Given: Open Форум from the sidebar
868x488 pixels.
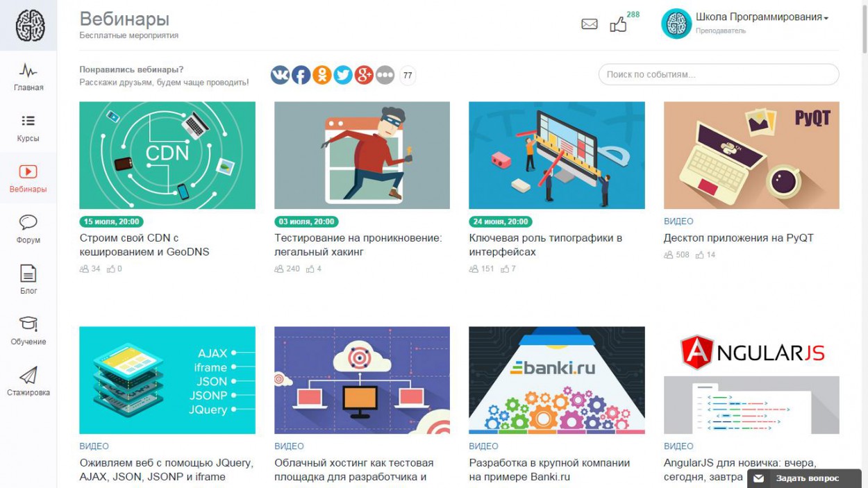Looking at the screenshot, I should coord(28,229).
